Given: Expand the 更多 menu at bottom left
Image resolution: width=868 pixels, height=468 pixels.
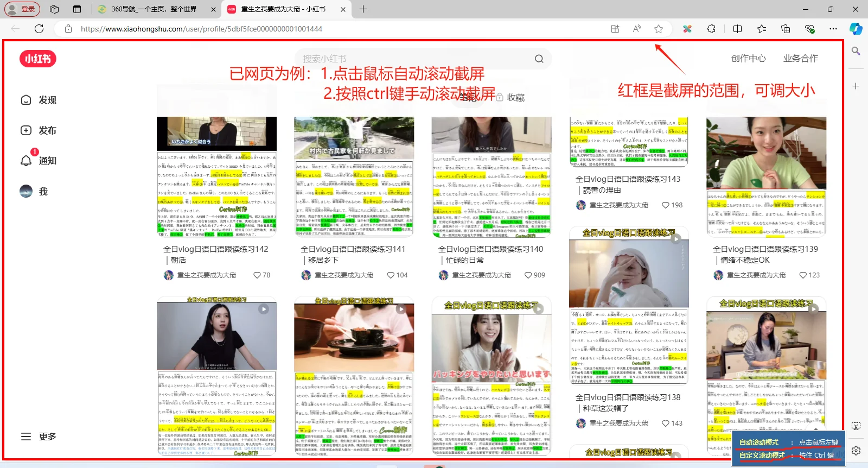Looking at the screenshot, I should (x=39, y=437).
